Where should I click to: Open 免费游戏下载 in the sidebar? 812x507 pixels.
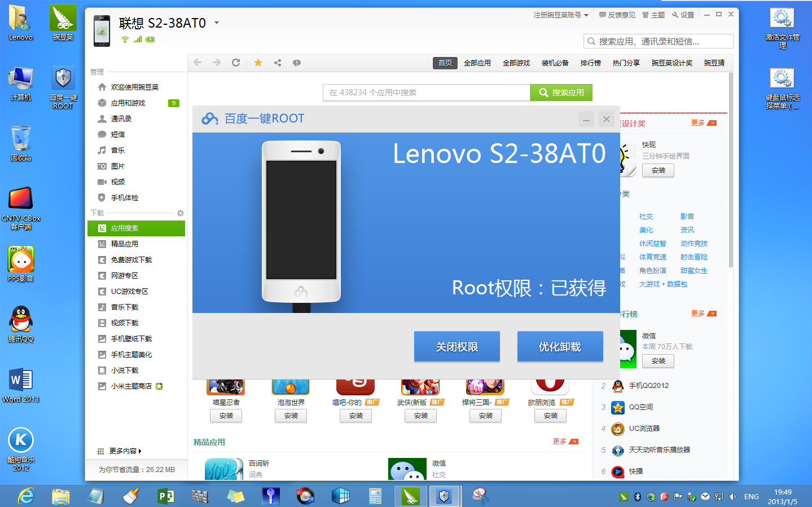(137, 260)
